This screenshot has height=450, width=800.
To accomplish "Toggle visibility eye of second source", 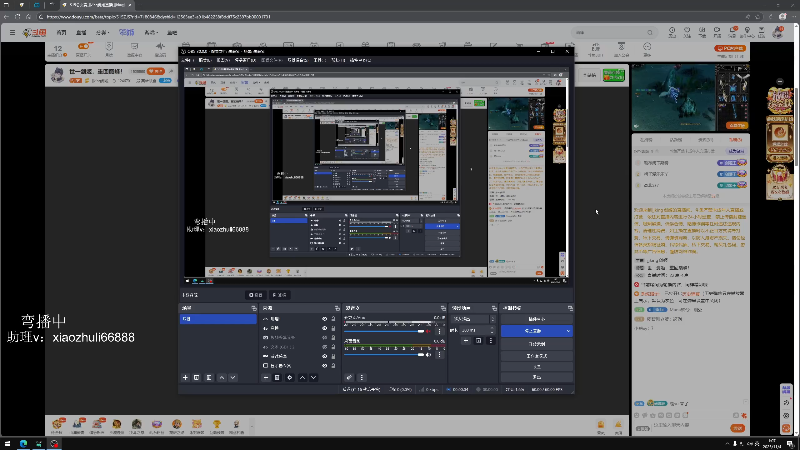I will pos(324,328).
